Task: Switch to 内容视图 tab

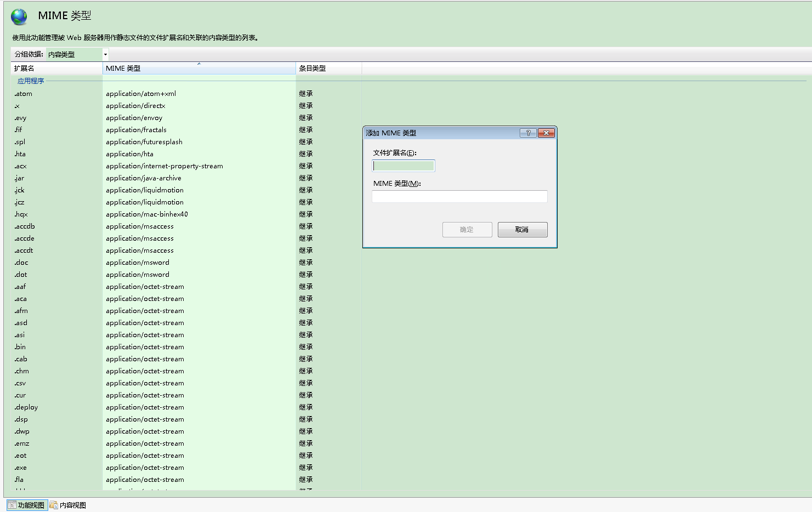Action: (68, 505)
